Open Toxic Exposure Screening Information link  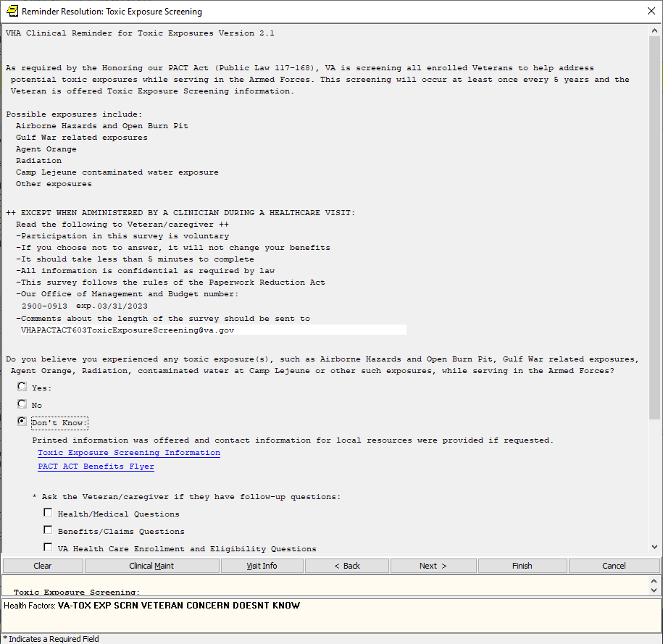point(129,453)
